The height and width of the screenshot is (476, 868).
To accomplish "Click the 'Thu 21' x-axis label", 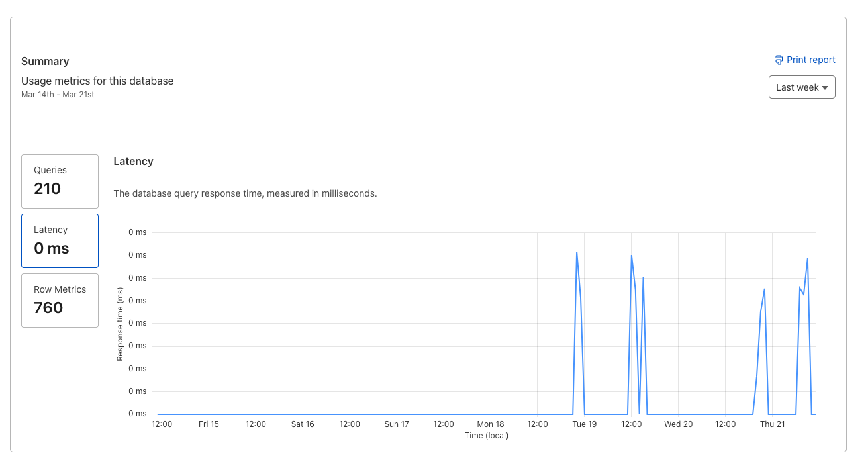I will [773, 424].
